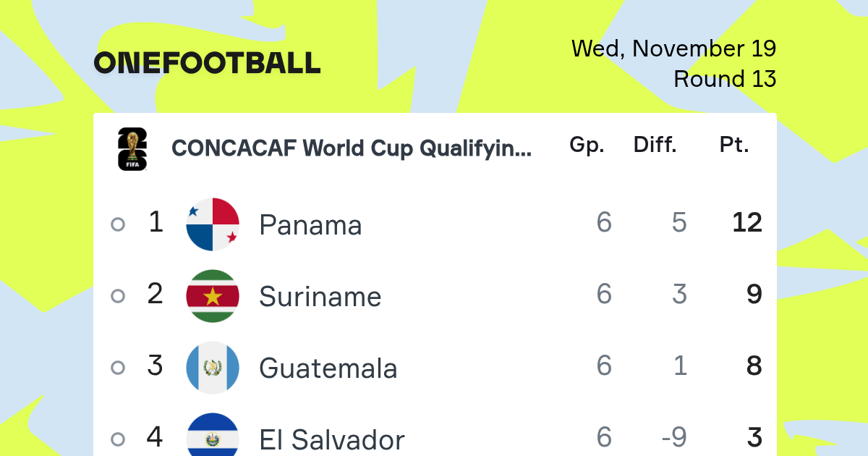Screen dimensions: 868x456
Task: Open the Panama team name
Action: (310, 225)
